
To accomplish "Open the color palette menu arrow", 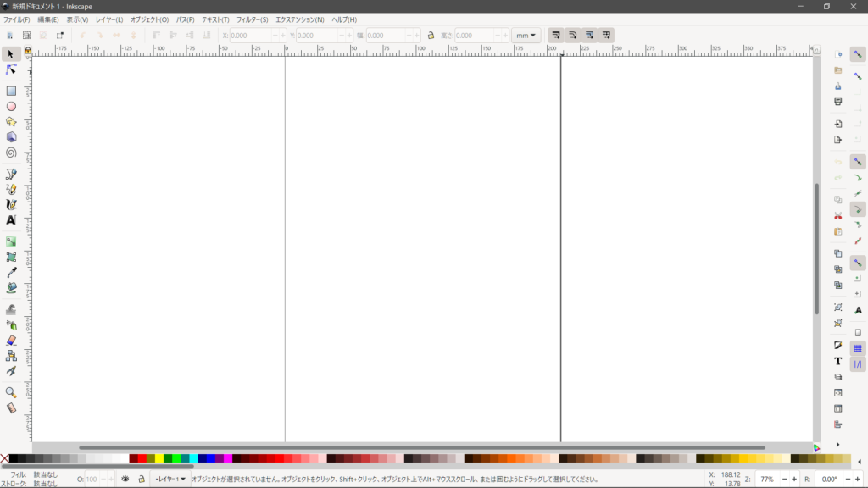I will (x=860, y=462).
